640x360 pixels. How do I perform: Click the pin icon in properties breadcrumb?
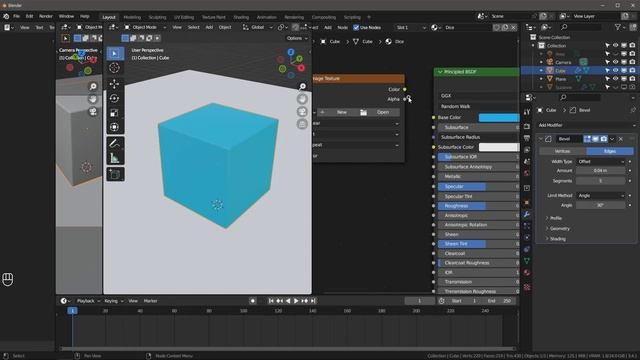[633, 110]
